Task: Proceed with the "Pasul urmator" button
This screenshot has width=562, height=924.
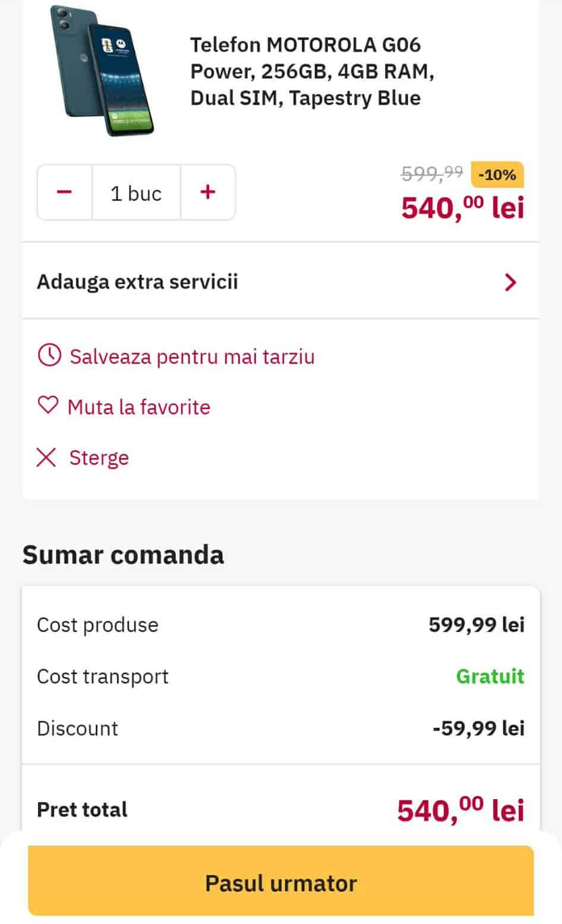Action: (x=281, y=882)
